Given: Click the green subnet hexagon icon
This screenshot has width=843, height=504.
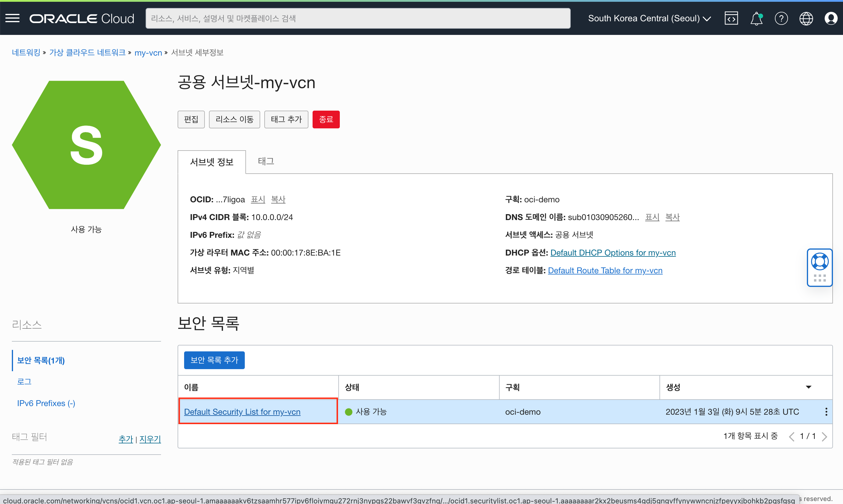Looking at the screenshot, I should click(86, 145).
